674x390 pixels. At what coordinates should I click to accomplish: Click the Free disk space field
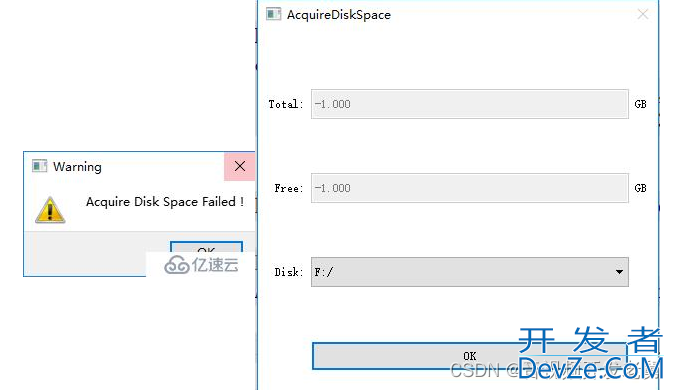point(469,188)
